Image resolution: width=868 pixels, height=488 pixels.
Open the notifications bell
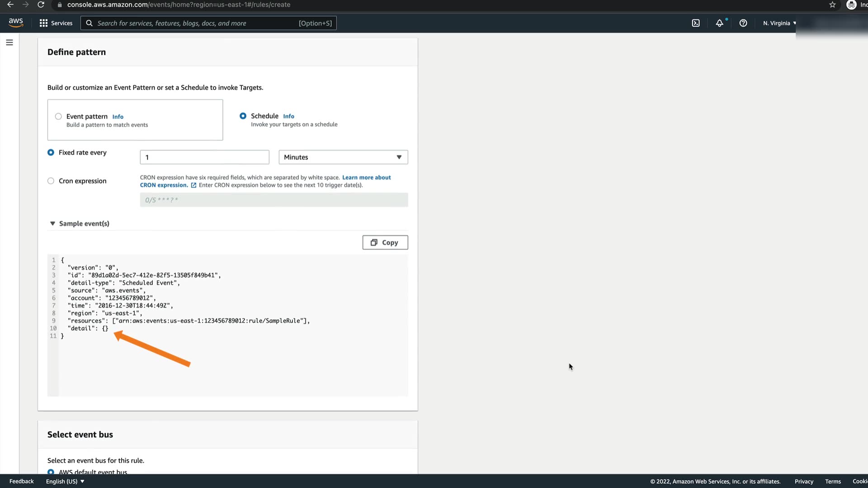tap(719, 23)
